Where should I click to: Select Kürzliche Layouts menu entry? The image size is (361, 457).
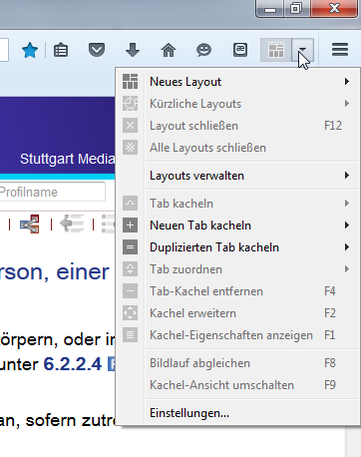pos(237,104)
